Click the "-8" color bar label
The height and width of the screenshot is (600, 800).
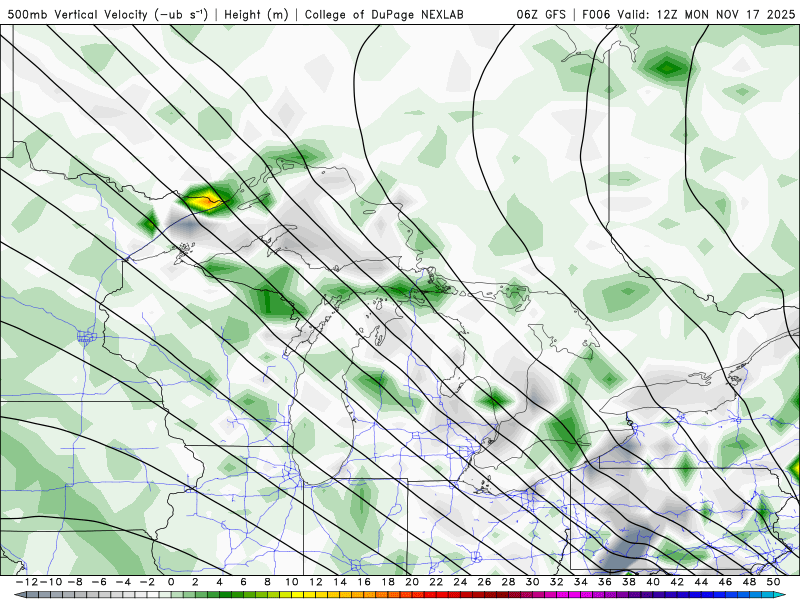[x=75, y=582]
